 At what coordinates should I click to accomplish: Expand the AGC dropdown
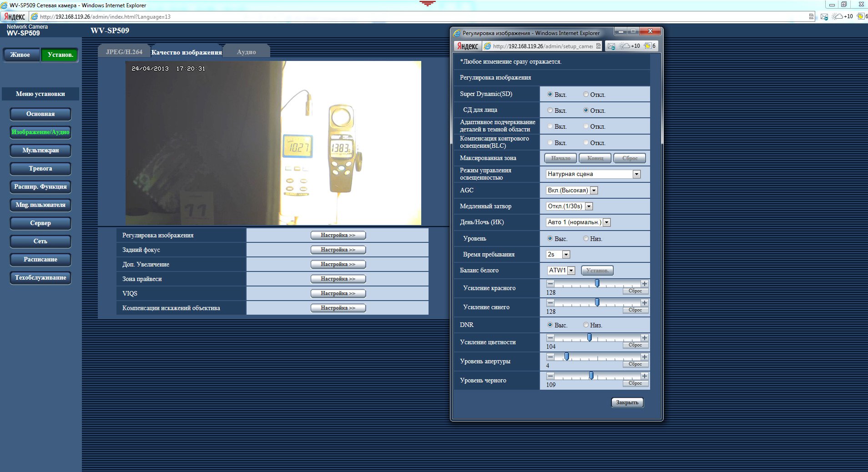tap(594, 191)
